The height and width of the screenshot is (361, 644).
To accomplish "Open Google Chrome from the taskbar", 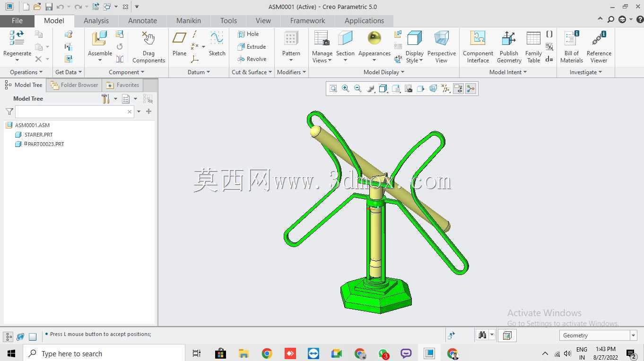I will pyautogui.click(x=267, y=353).
